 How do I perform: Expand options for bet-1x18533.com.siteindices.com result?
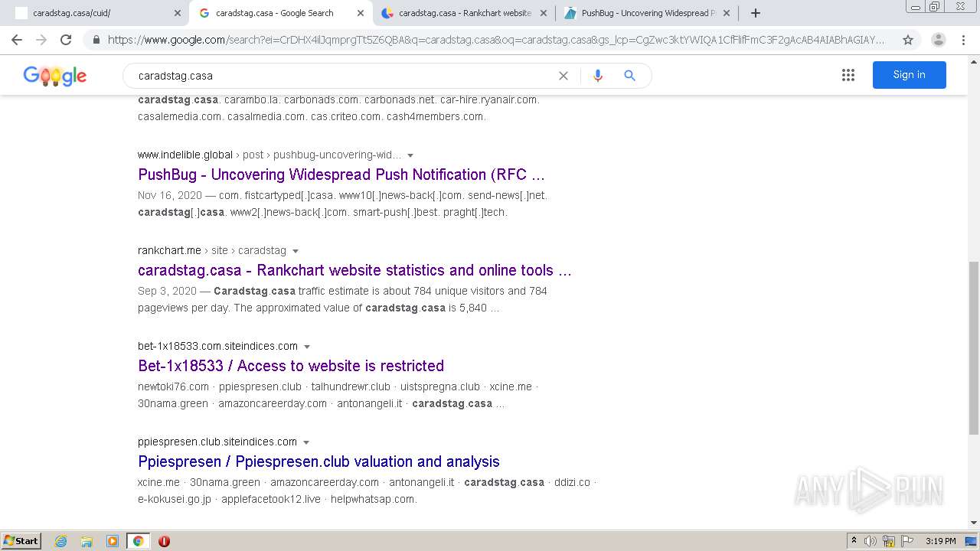pos(307,347)
